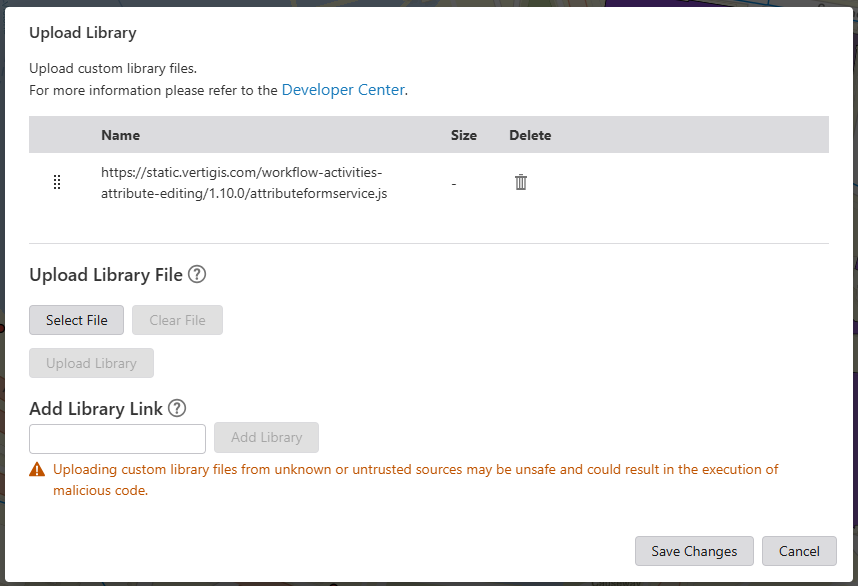Screen dimensions: 858x586
Task: Click the Size column header
Action: pyautogui.click(x=463, y=135)
